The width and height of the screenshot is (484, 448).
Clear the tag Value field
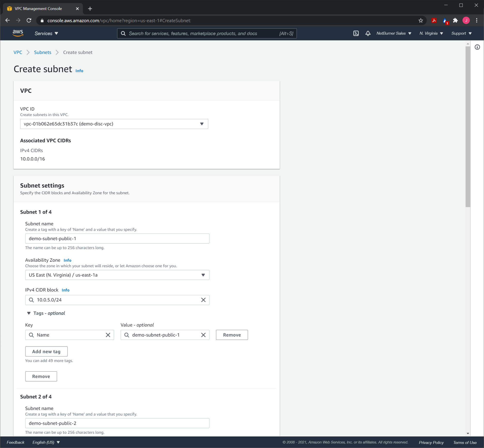point(203,335)
